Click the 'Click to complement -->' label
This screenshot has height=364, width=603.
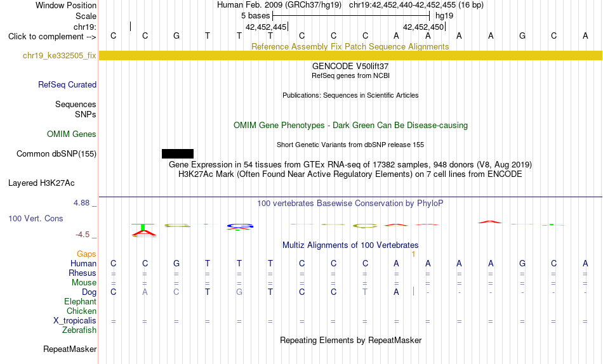52,37
